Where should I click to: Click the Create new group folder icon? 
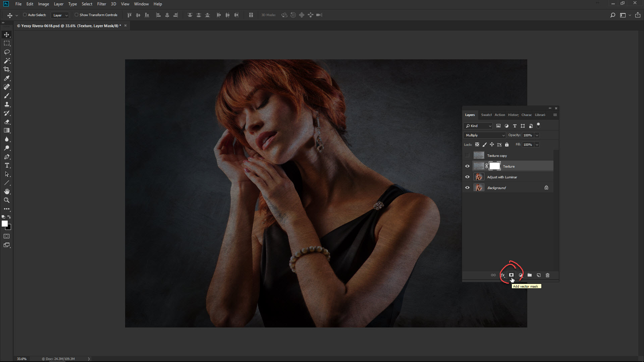530,275
